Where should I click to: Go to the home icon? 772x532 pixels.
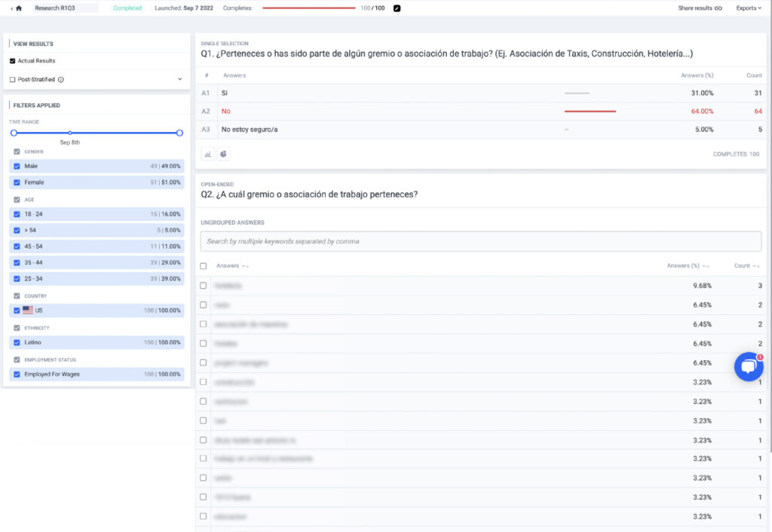coord(19,8)
